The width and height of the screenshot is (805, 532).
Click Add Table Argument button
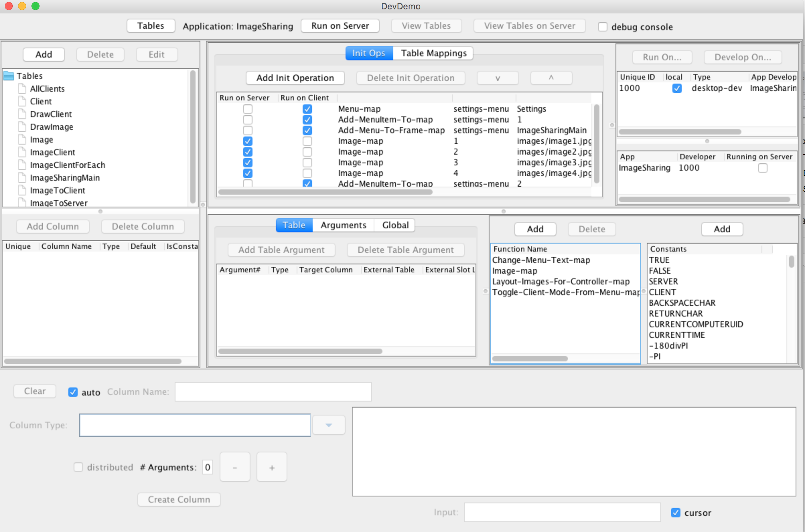[x=282, y=250]
